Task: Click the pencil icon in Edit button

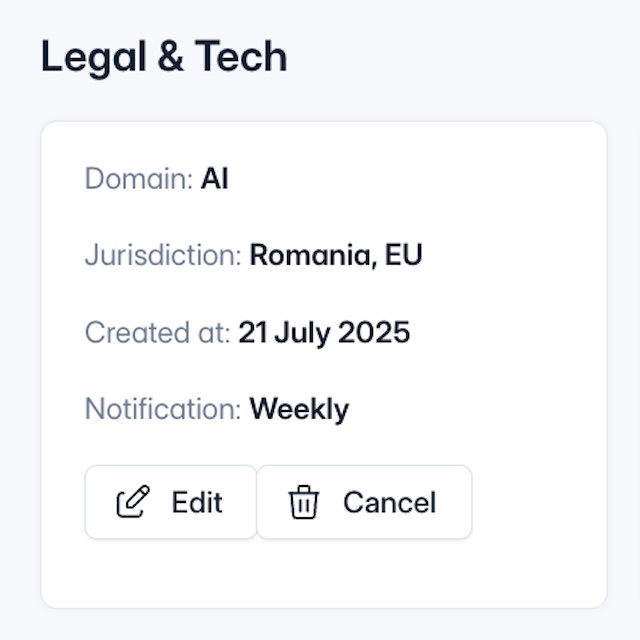Action: tap(132, 502)
